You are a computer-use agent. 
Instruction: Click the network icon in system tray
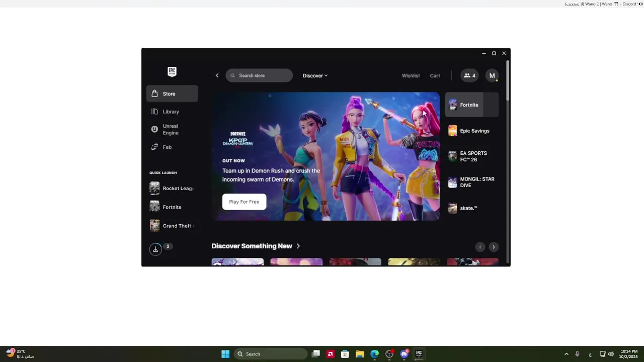[x=603, y=354]
